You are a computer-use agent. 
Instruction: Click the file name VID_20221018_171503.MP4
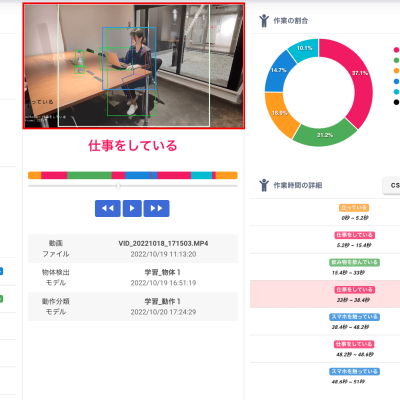(163, 244)
